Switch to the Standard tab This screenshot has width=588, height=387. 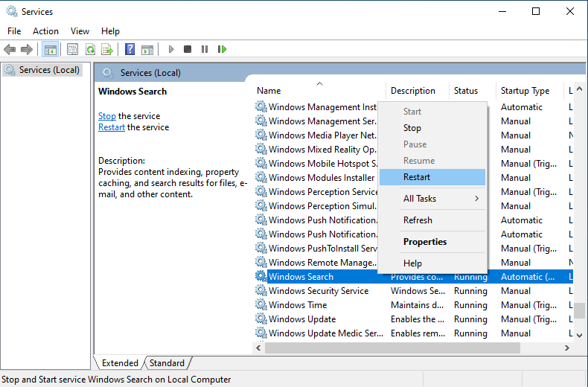[167, 363]
